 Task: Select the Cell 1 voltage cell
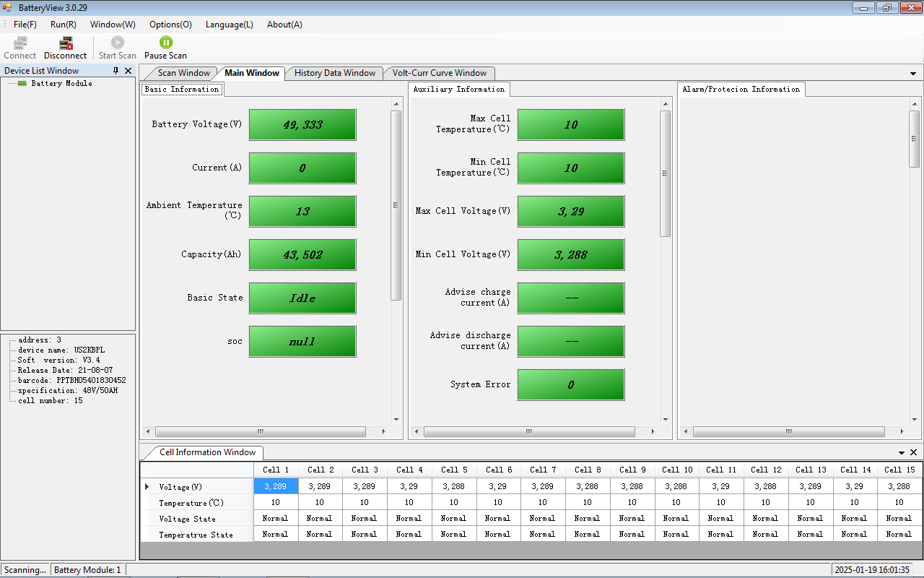coord(275,487)
